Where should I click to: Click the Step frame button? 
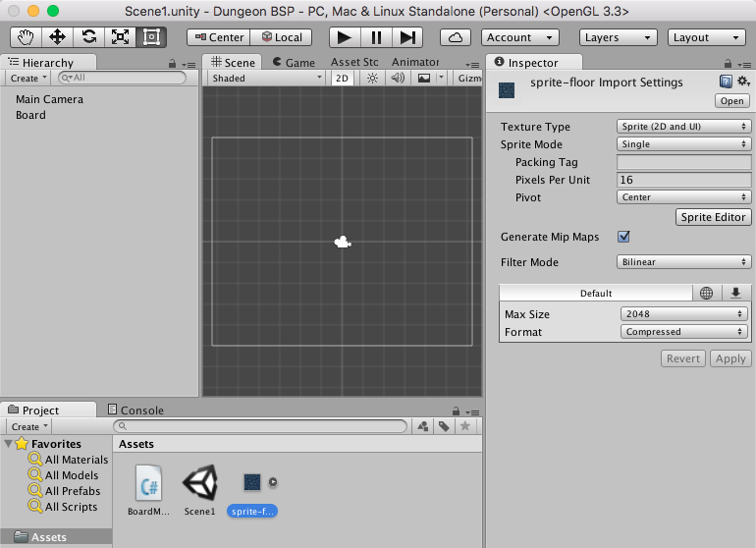(407, 37)
